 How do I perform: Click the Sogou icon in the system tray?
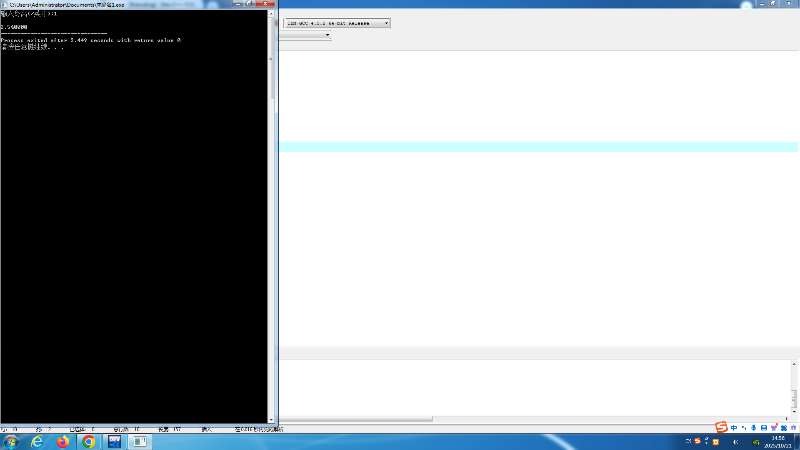point(697,441)
